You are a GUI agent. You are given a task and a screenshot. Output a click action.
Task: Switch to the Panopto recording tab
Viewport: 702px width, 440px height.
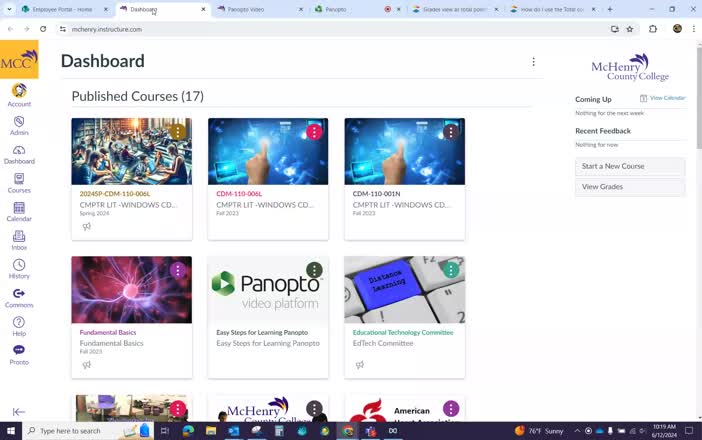[x=356, y=9]
